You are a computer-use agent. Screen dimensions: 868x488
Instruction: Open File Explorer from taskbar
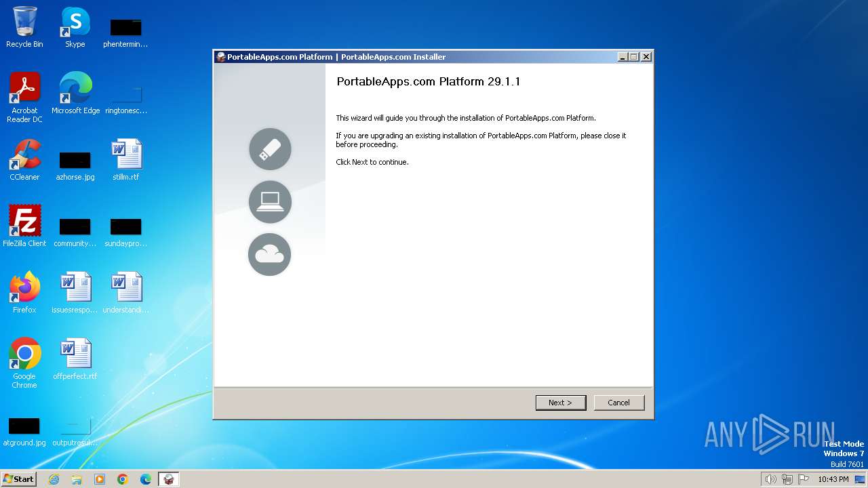coord(77,479)
